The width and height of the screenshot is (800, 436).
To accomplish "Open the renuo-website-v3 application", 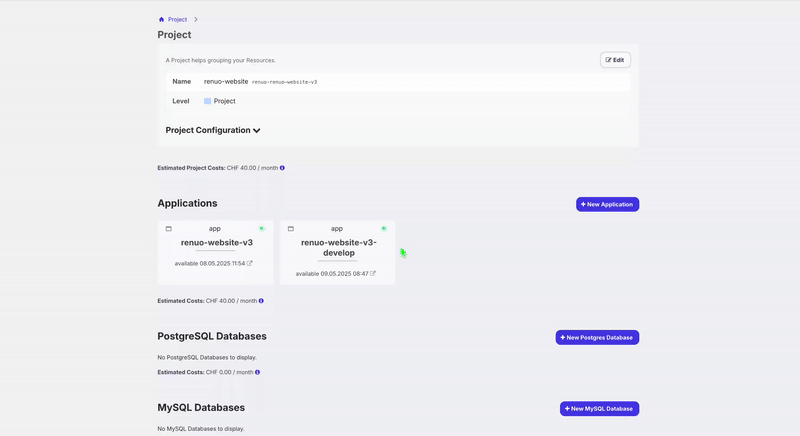I will pos(216,242).
